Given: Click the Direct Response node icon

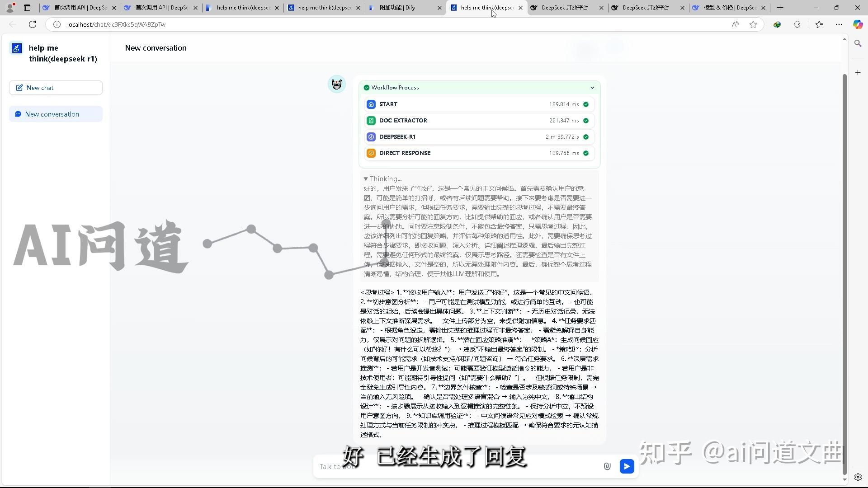Looking at the screenshot, I should point(371,153).
